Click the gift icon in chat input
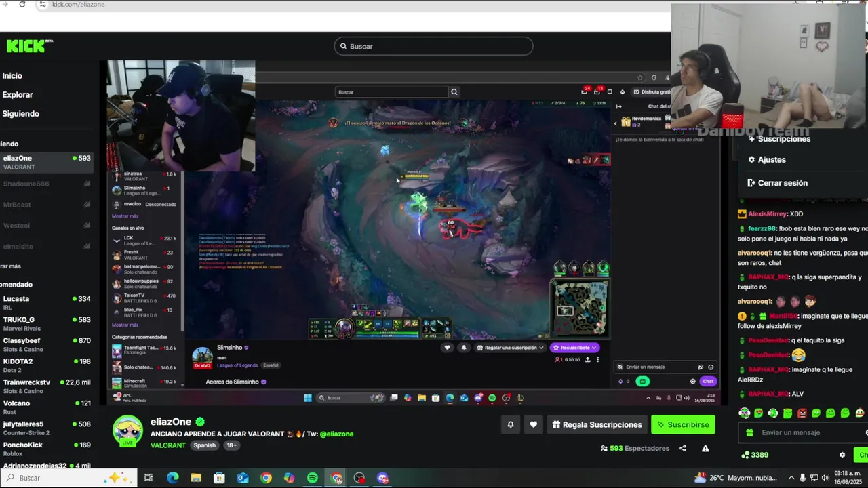The image size is (868, 488). click(x=749, y=432)
